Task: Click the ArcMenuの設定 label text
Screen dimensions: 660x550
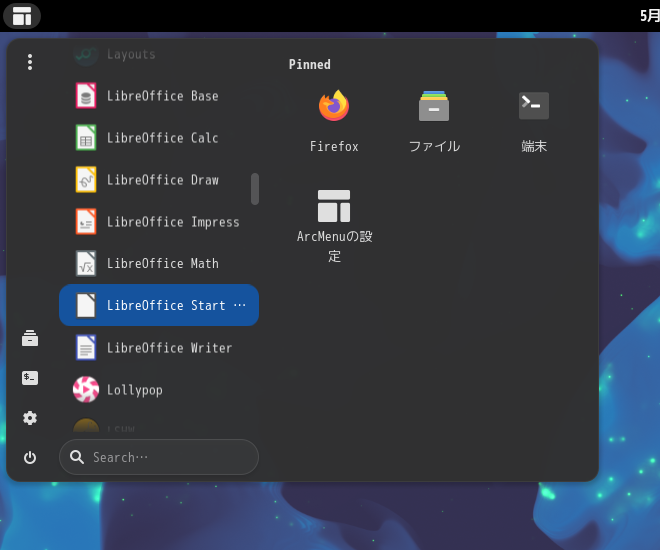Action: click(335, 246)
